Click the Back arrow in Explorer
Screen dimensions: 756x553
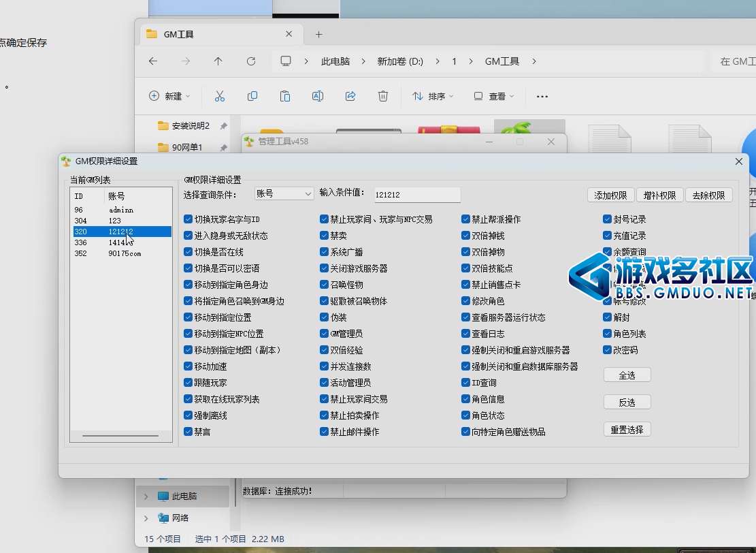(153, 61)
